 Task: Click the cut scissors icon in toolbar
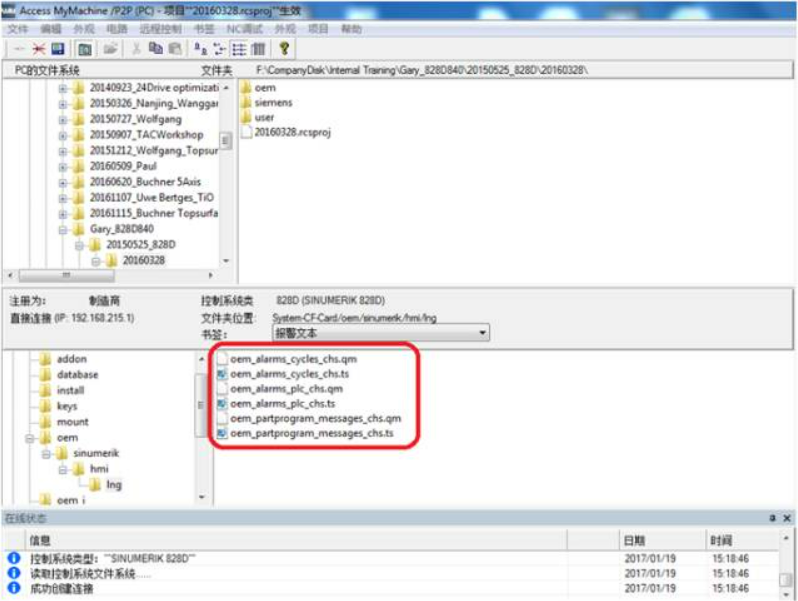pyautogui.click(x=135, y=48)
